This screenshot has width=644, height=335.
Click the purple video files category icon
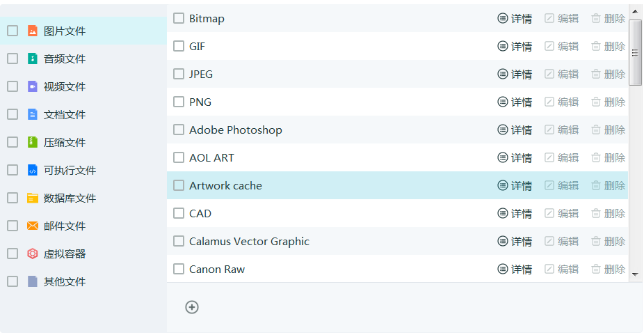point(33,86)
